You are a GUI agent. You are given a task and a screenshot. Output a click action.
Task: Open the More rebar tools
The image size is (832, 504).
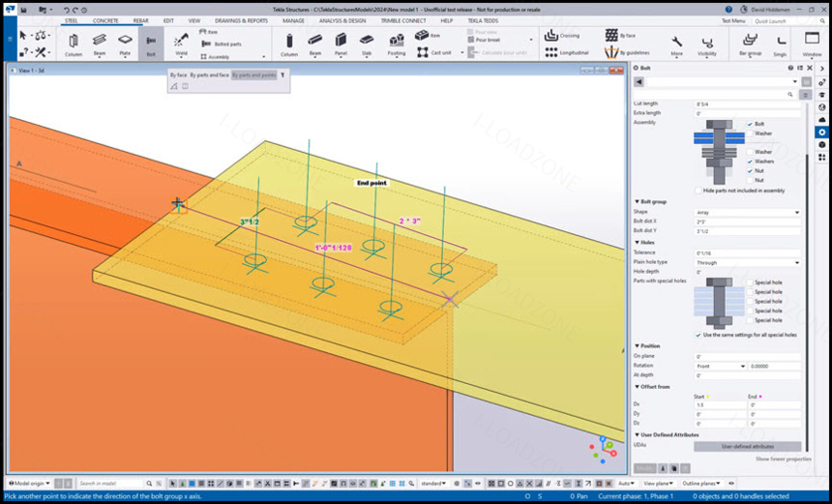pyautogui.click(x=676, y=45)
